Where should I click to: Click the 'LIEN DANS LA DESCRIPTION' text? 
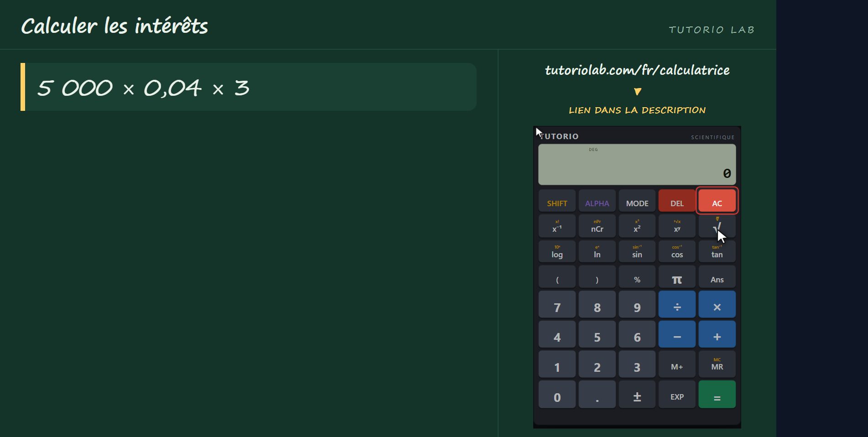tap(637, 110)
